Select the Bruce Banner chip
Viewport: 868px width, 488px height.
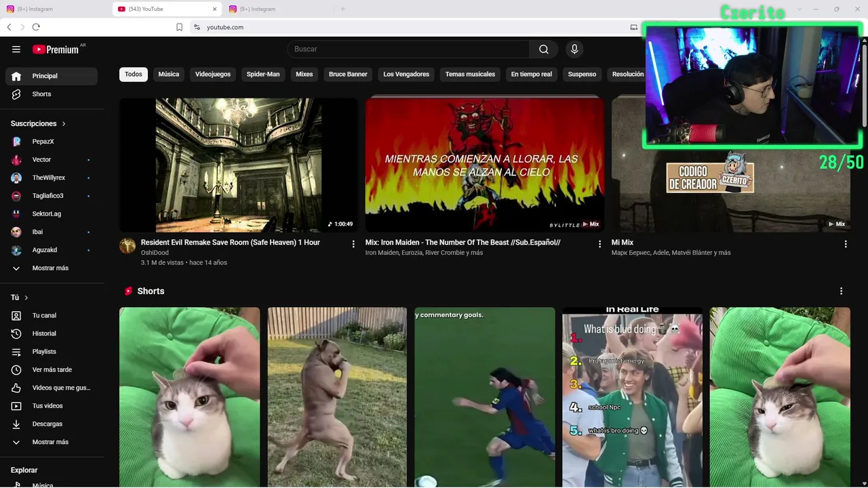tap(348, 75)
